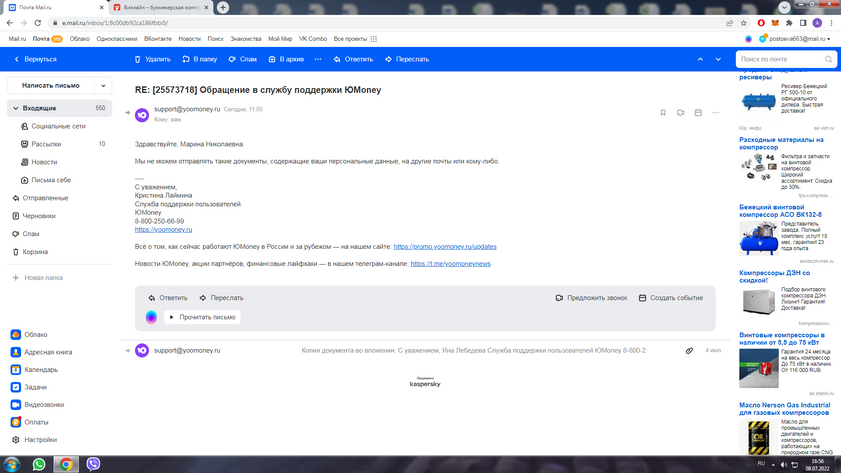This screenshot has height=473, width=841.
Task: Open Одноклассники in top portal bar
Action: [x=116, y=39]
